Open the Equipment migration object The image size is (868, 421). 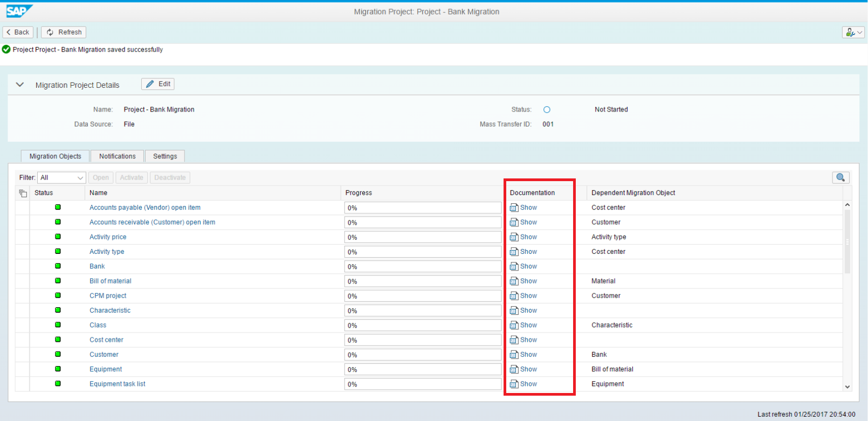pos(106,369)
